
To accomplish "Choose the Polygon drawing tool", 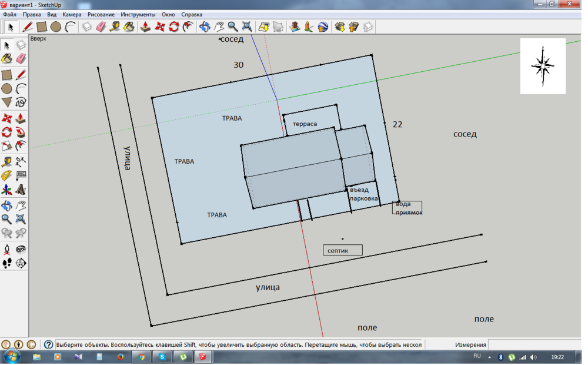I will point(6,102).
